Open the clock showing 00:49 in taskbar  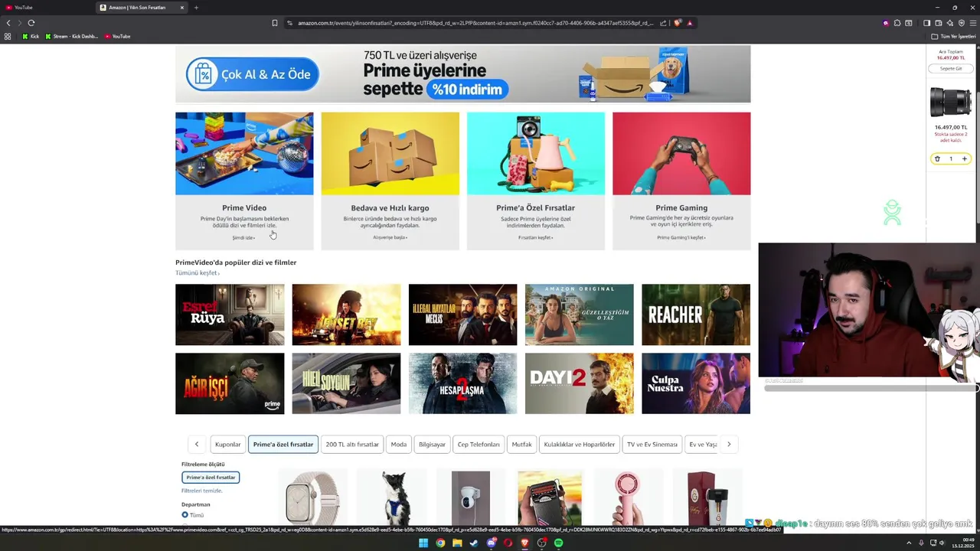click(x=962, y=543)
